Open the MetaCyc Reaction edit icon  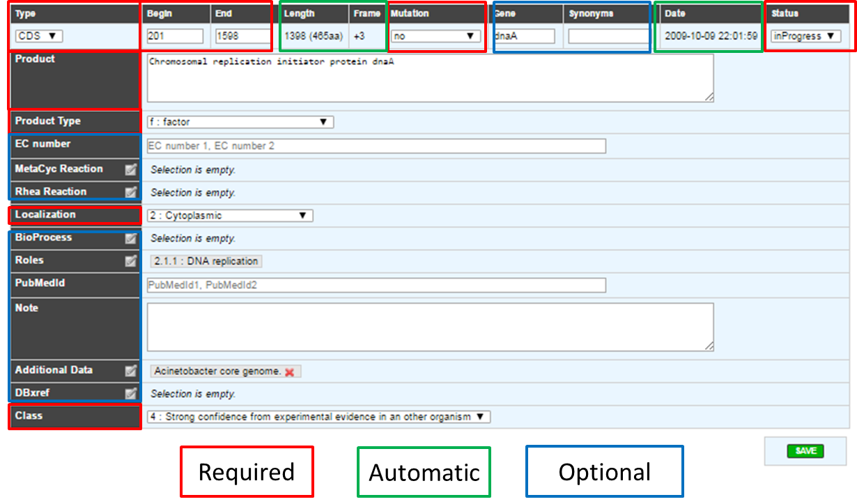tap(130, 169)
